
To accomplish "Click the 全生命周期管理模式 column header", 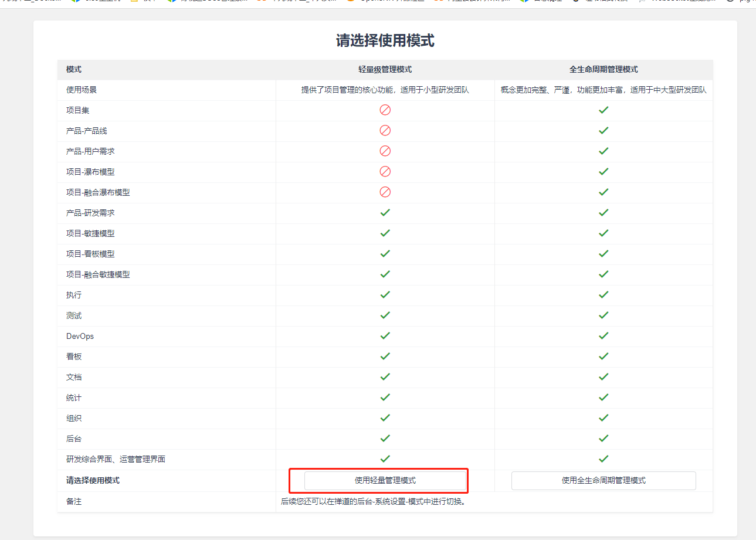I will (604, 69).
